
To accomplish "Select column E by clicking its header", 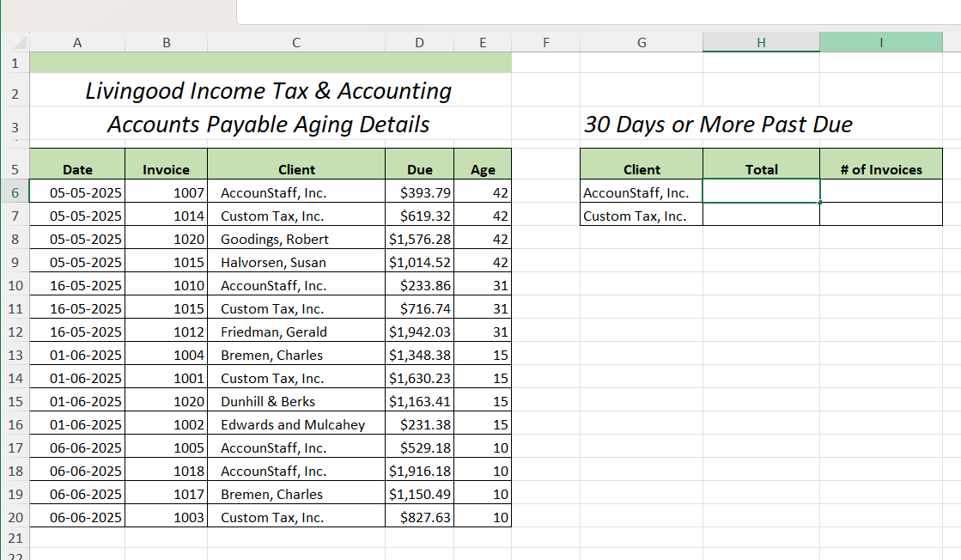I will [x=483, y=41].
